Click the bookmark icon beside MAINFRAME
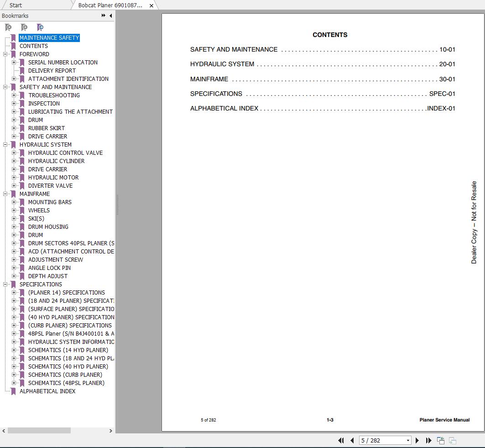Image resolution: width=485 pixels, height=448 pixels. click(x=13, y=194)
